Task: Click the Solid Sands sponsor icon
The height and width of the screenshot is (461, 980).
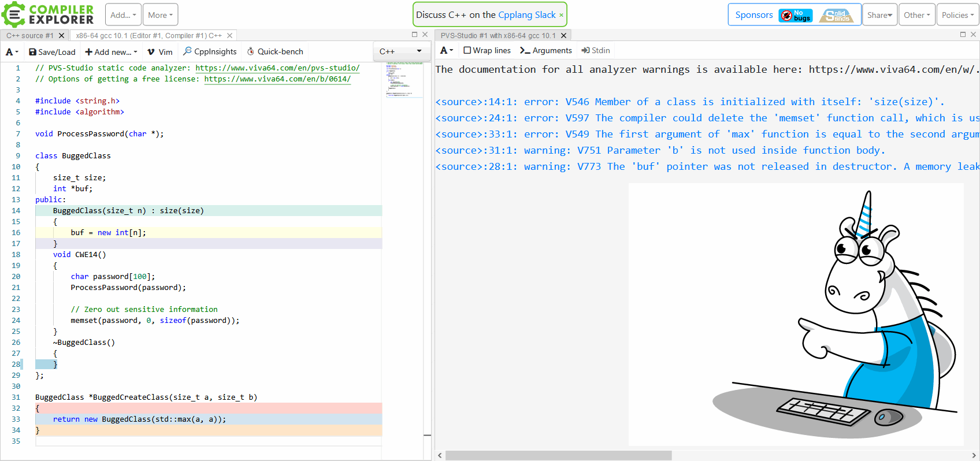Action: (837, 16)
